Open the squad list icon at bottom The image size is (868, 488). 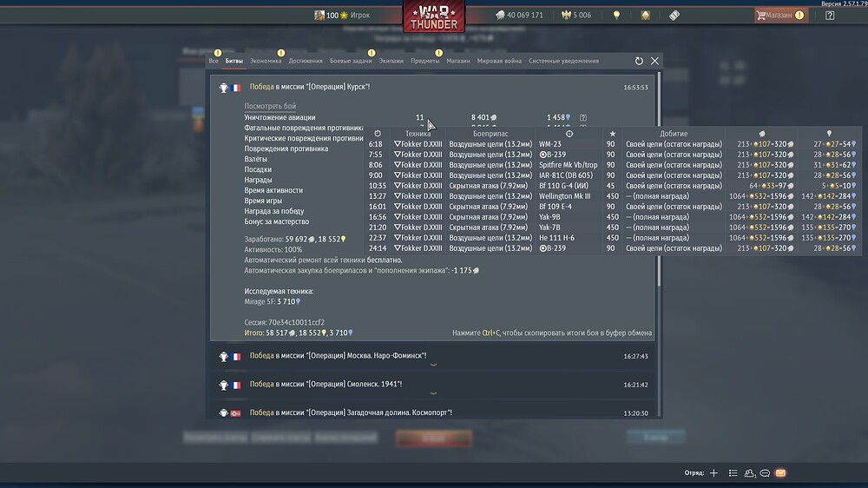(x=733, y=473)
